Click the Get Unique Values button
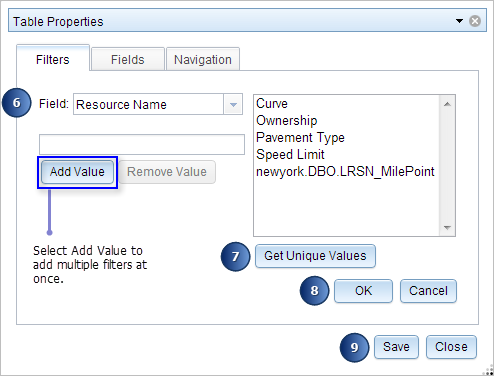 [x=315, y=256]
